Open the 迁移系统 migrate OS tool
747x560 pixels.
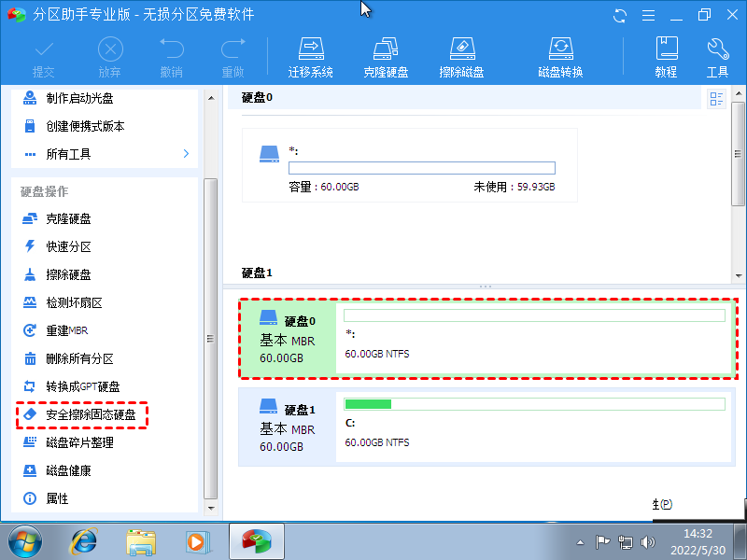311,58
